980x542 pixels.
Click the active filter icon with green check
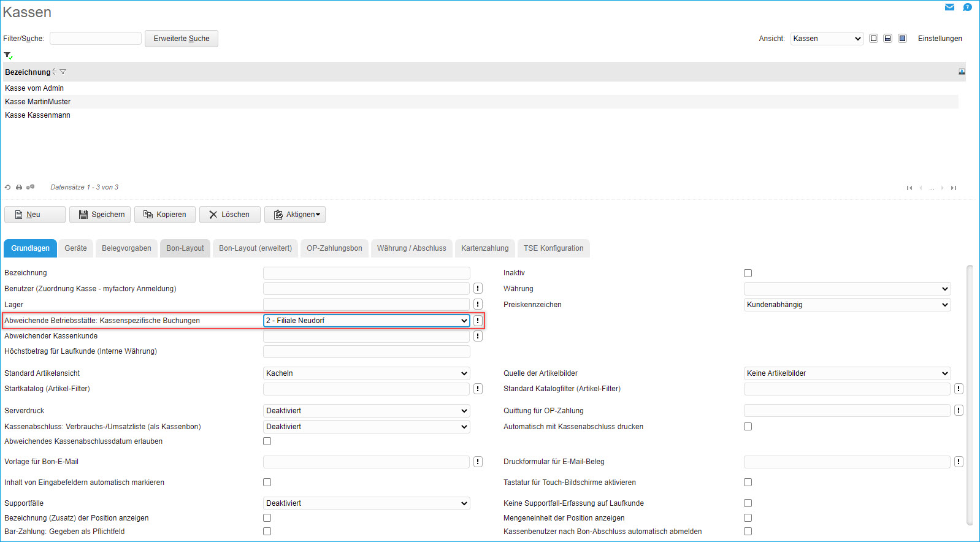pos(8,55)
